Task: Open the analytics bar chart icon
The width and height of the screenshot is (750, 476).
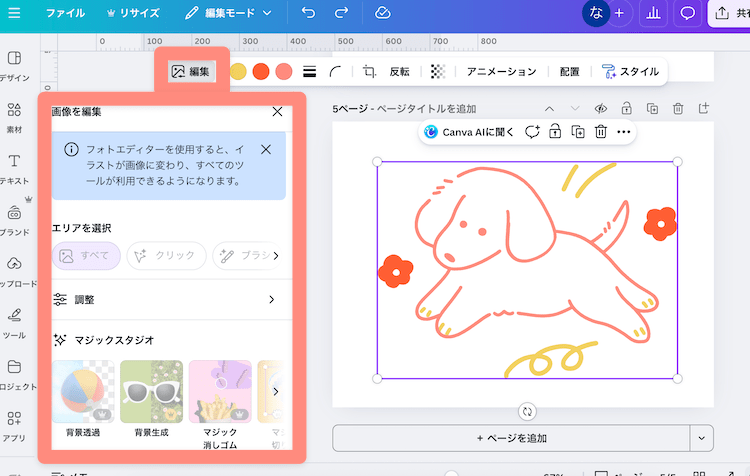Action: (x=653, y=13)
